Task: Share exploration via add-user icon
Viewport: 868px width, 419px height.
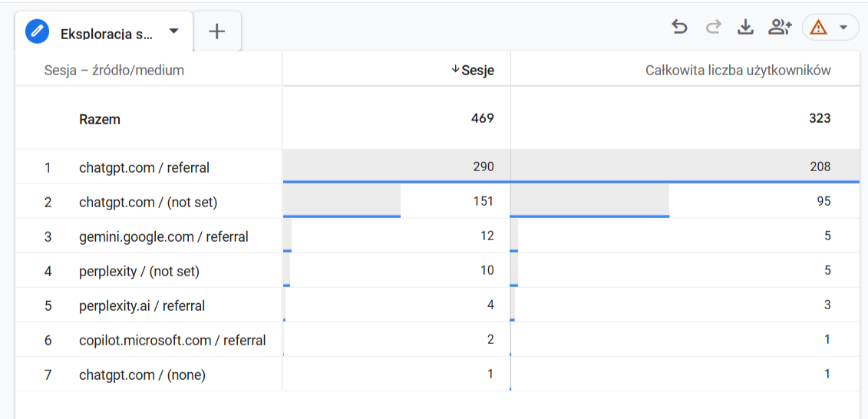Action: (779, 28)
